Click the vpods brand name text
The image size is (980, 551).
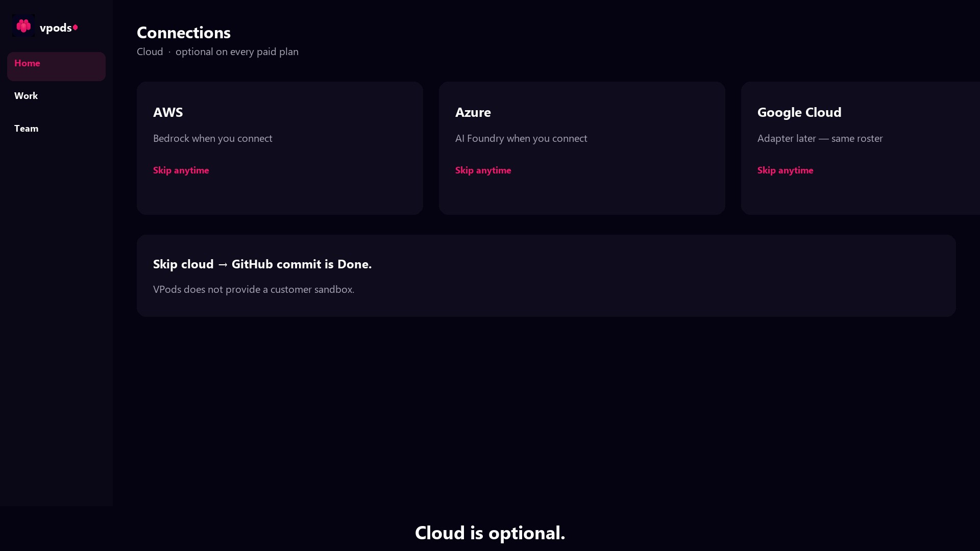tap(56, 28)
